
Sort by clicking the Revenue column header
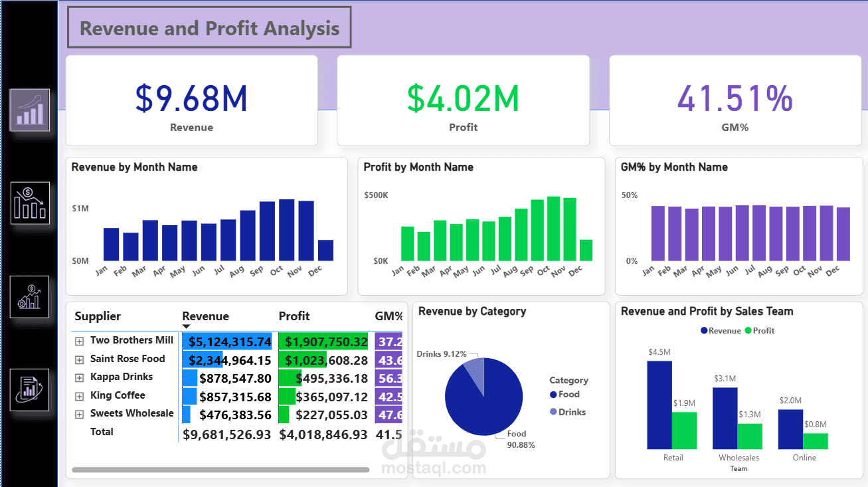[x=205, y=316]
